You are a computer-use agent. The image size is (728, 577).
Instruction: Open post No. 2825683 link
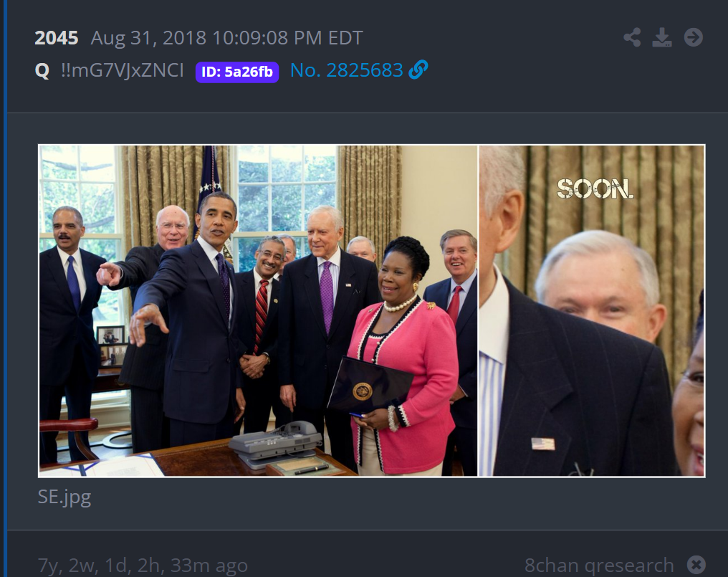346,70
